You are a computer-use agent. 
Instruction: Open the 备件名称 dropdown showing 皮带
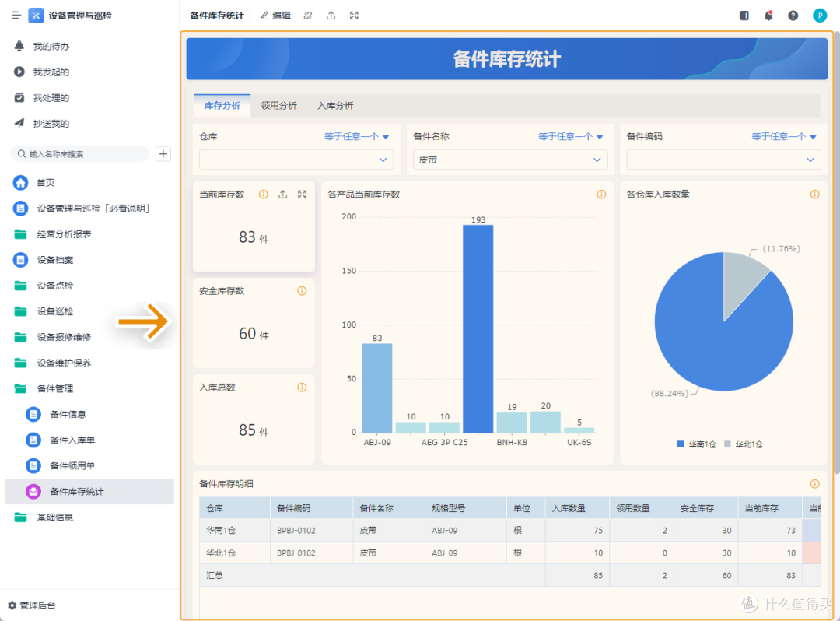(x=510, y=160)
